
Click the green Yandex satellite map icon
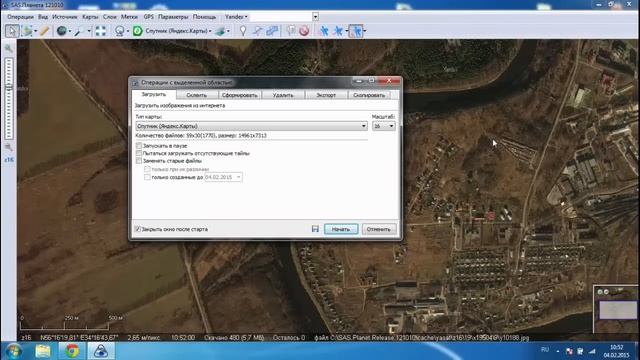click(138, 31)
